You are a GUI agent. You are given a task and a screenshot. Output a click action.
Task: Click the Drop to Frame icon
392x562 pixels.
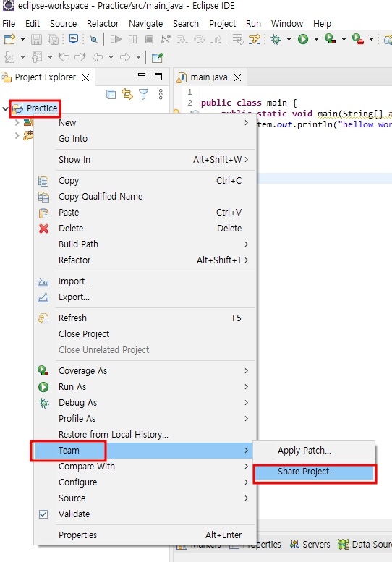(x=237, y=39)
